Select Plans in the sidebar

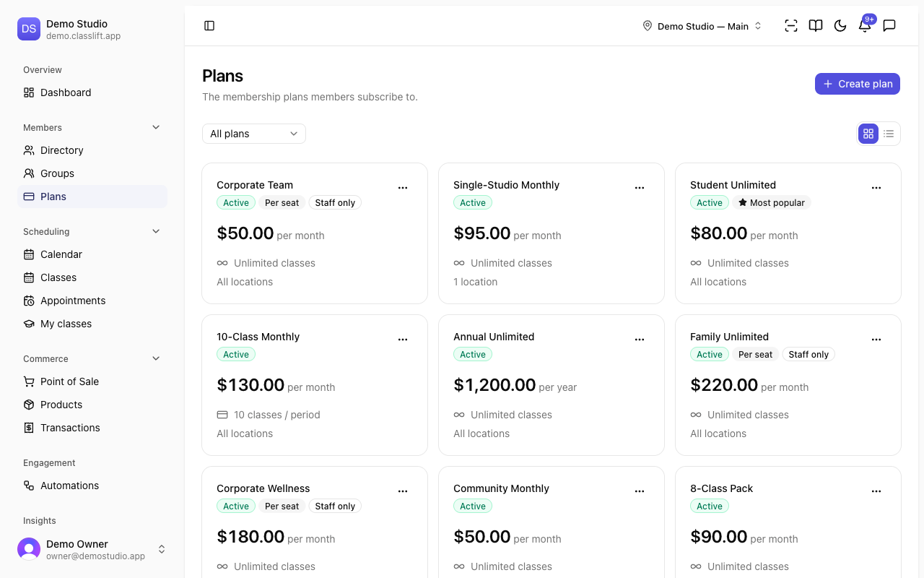point(92,197)
